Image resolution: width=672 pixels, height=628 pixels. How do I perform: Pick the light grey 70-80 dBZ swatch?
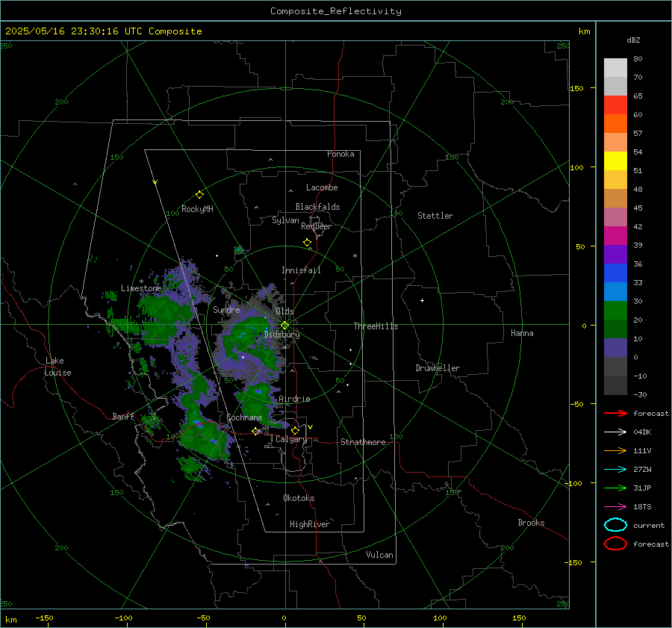[x=615, y=68]
